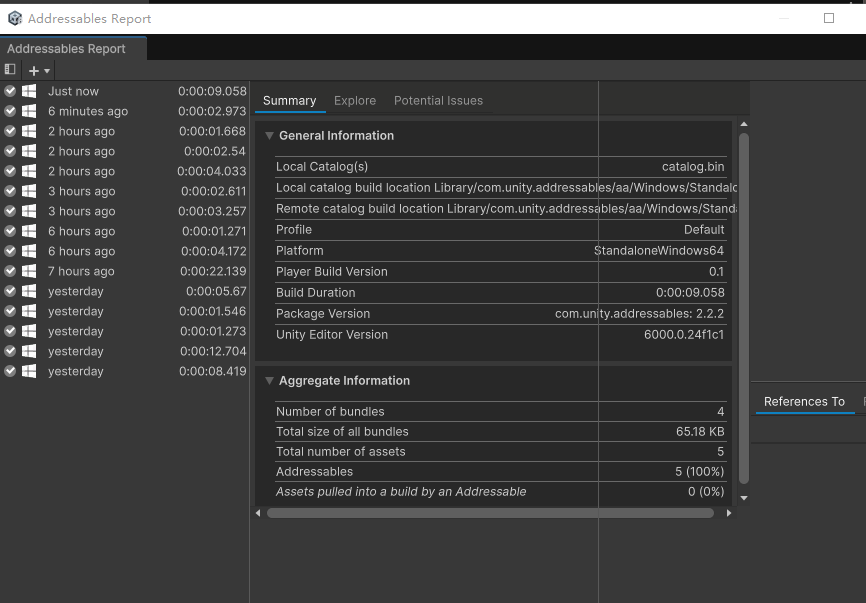Image resolution: width=866 pixels, height=603 pixels.
Task: Click Windows icon of 6 minutes ago build
Action: 29,111
